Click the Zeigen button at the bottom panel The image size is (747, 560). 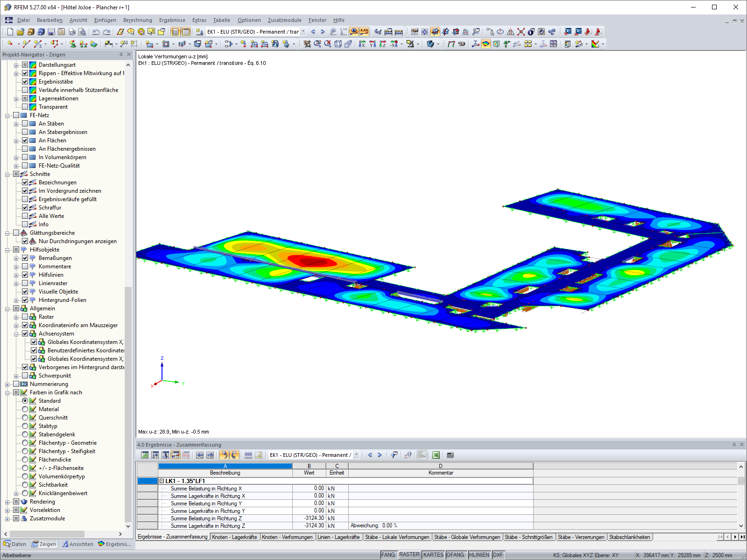point(43,544)
